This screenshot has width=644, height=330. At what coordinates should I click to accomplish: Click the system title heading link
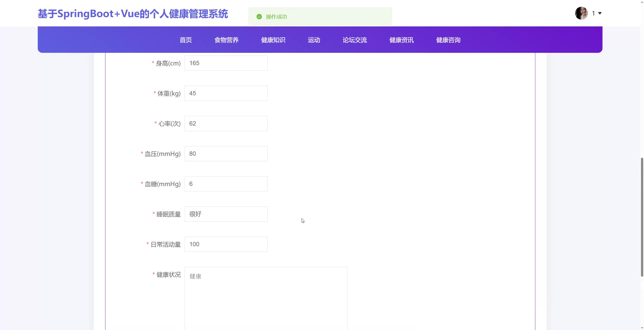pos(133,14)
